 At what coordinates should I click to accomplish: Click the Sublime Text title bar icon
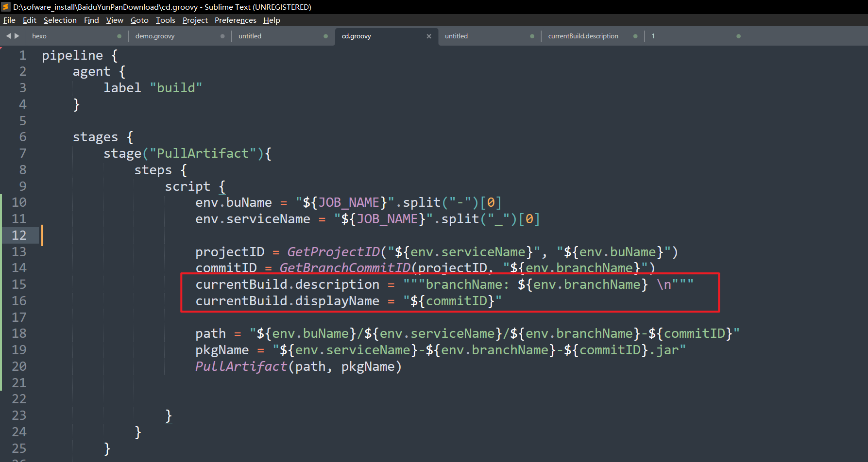(x=6, y=7)
